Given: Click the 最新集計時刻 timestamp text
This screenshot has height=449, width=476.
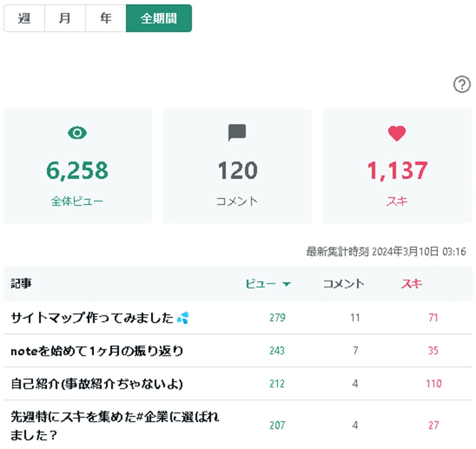Looking at the screenshot, I should 386,251.
